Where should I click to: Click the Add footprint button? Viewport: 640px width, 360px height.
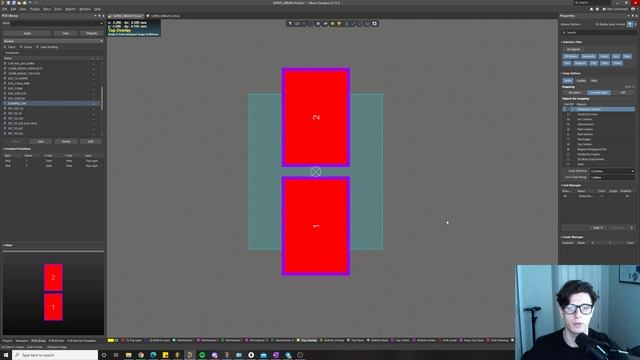tap(40, 141)
